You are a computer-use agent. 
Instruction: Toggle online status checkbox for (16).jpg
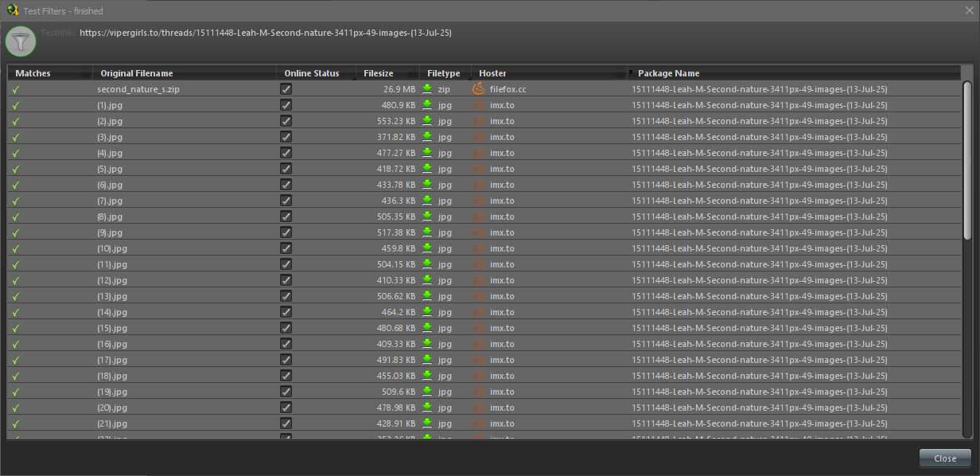coord(286,344)
